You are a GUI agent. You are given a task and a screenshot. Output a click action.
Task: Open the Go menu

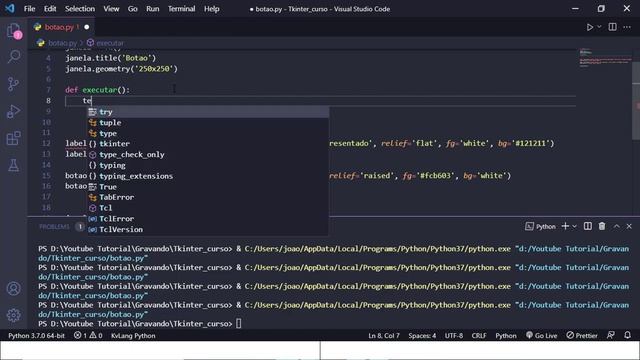[133, 9]
